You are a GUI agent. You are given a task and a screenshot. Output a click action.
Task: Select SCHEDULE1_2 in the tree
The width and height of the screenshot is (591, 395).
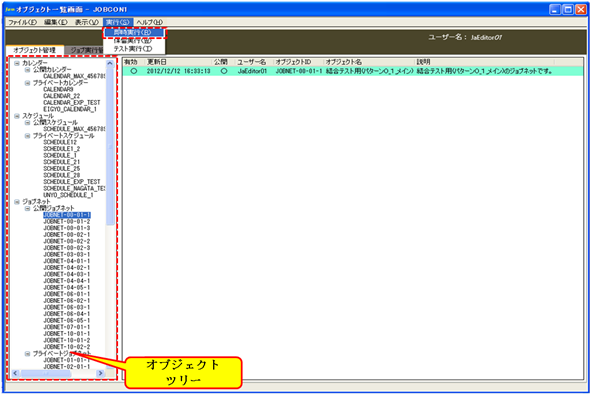[61, 149]
